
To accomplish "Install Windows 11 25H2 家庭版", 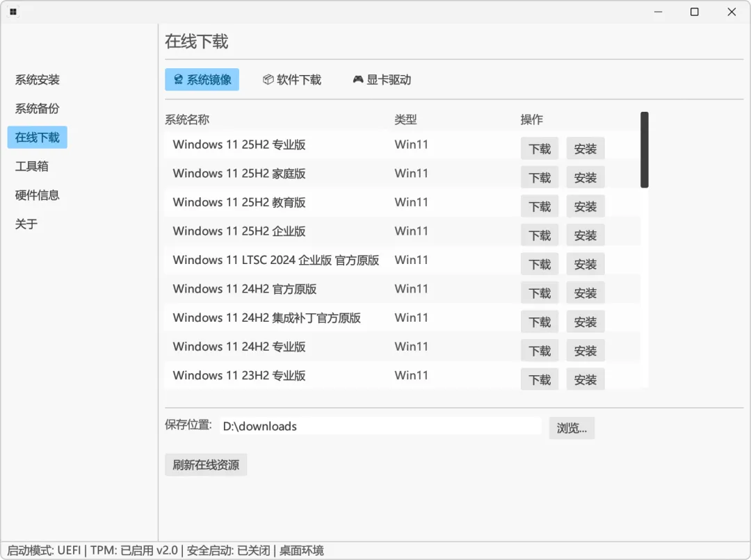I will coord(586,178).
